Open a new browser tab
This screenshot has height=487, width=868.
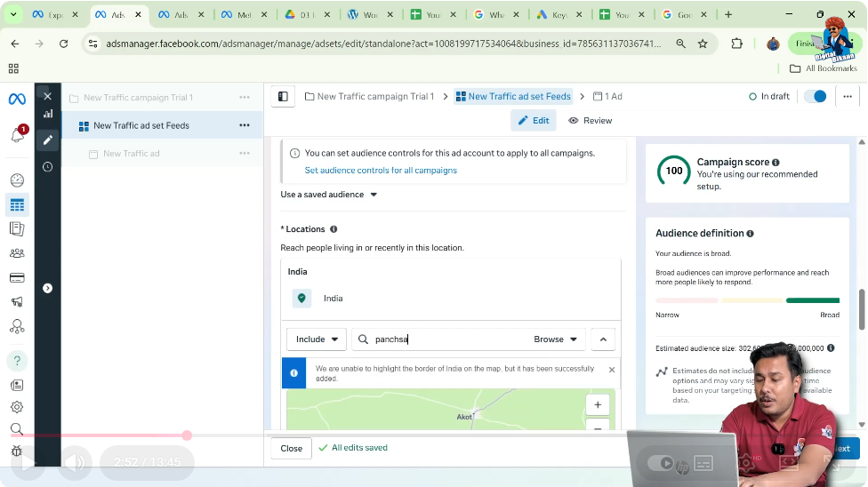pos(728,14)
